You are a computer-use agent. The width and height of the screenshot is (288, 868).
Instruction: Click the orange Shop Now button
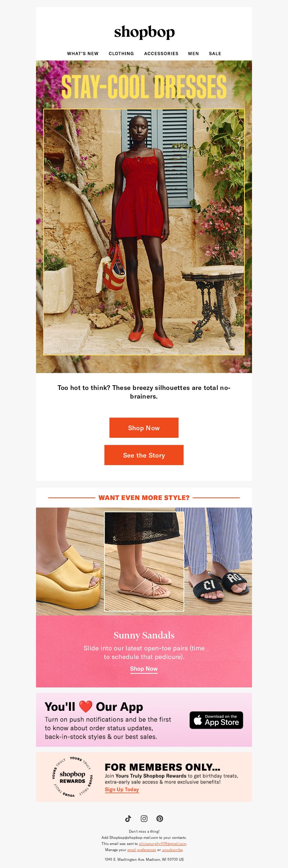coord(144,428)
